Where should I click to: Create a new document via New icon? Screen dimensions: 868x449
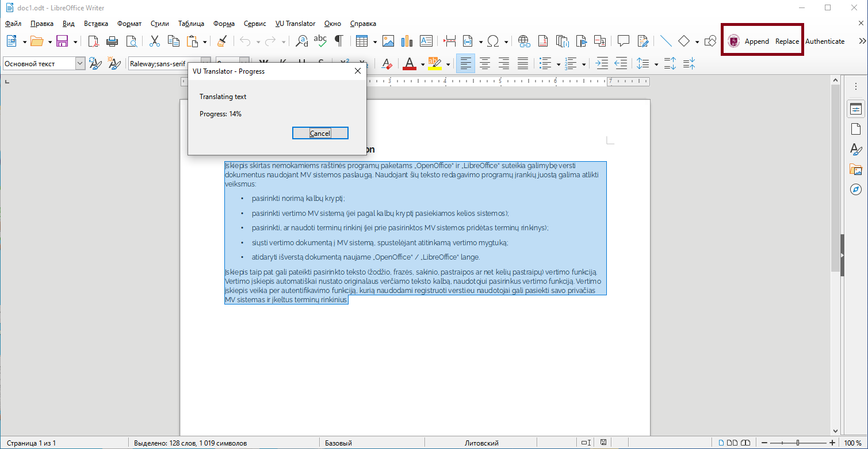point(12,41)
